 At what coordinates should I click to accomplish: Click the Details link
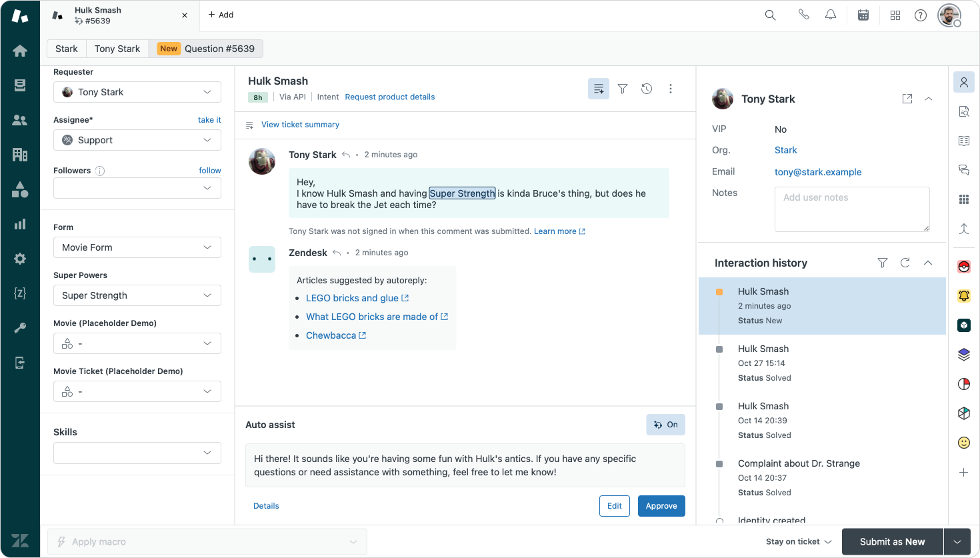click(266, 506)
